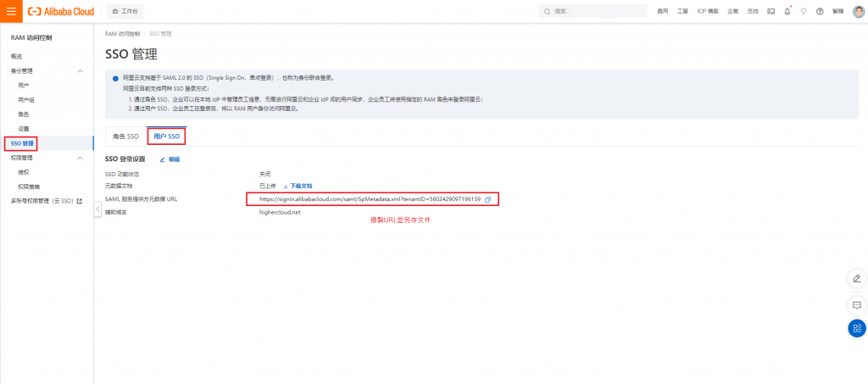Image resolution: width=868 pixels, height=384 pixels.
Task: Open the 工单 menu in header
Action: 682,11
